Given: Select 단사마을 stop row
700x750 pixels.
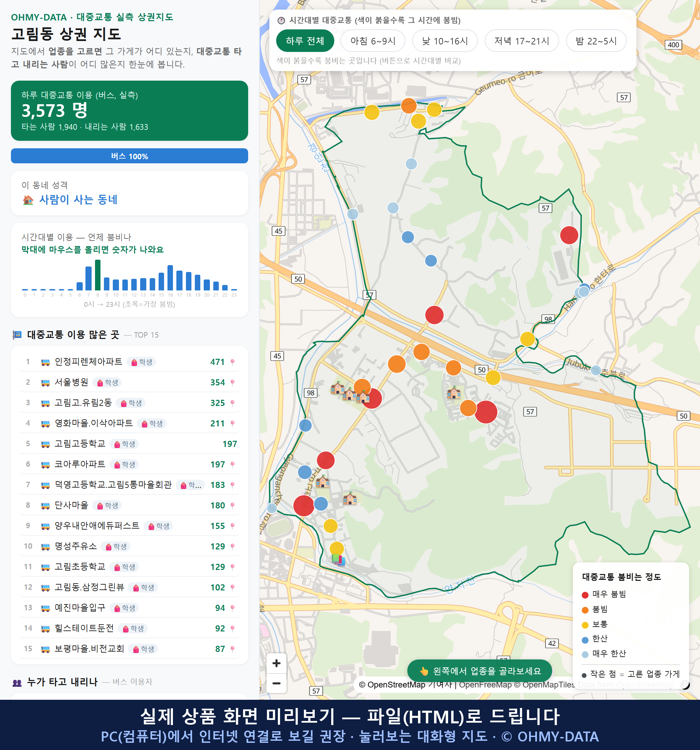Looking at the screenshot, I should pos(129,505).
